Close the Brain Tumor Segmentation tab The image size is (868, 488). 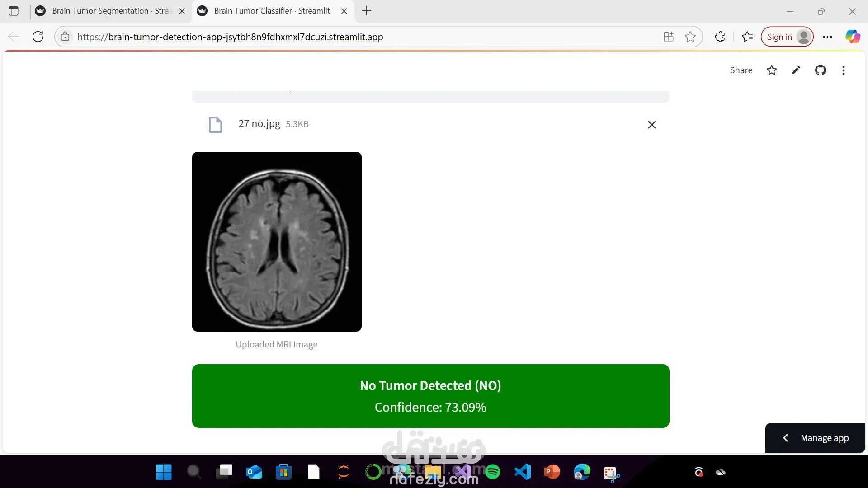click(182, 11)
